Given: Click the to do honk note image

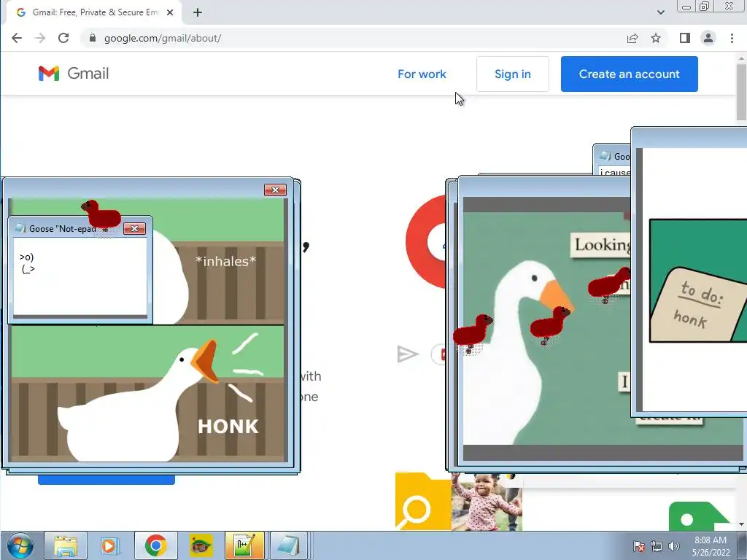Looking at the screenshot, I should pyautogui.click(x=698, y=280).
